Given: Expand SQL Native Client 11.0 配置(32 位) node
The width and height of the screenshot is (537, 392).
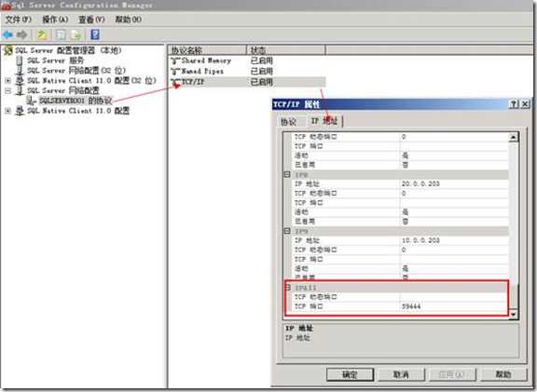Looking at the screenshot, I should coord(7,81).
